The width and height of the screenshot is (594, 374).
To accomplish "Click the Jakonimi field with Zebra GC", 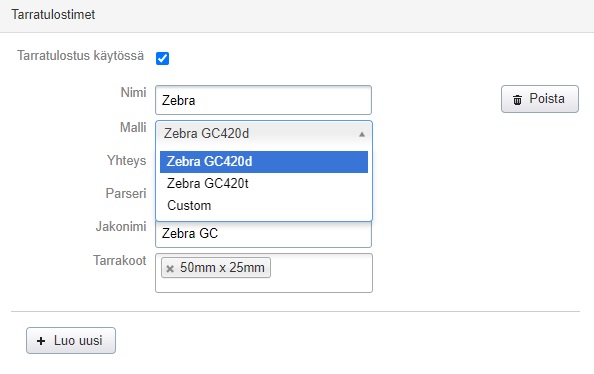I will pos(263,234).
